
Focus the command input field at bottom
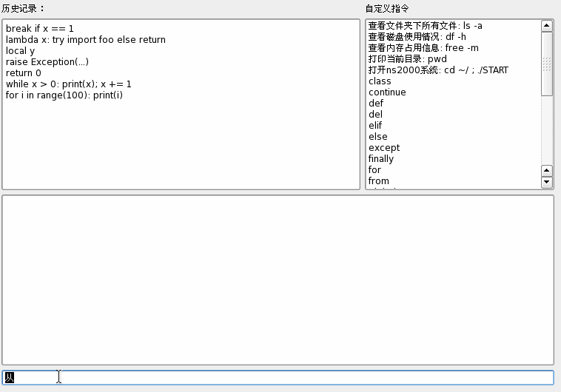[278, 378]
